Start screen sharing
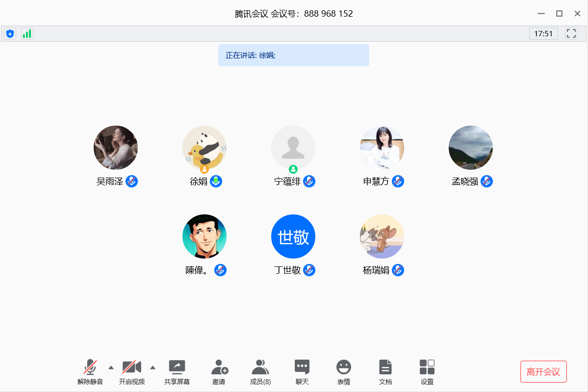The width and height of the screenshot is (588, 392). (177, 372)
